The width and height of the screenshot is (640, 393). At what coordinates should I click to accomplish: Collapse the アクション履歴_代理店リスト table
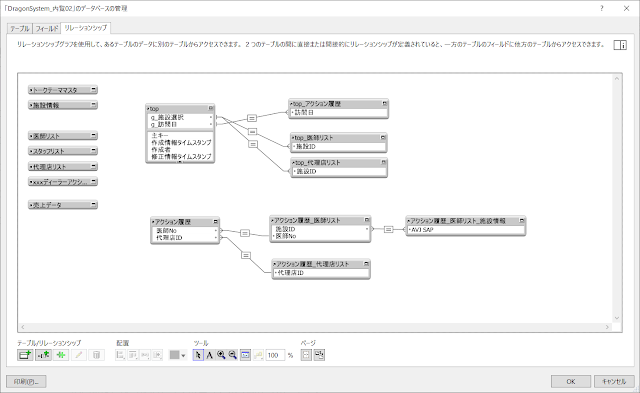[366, 264]
